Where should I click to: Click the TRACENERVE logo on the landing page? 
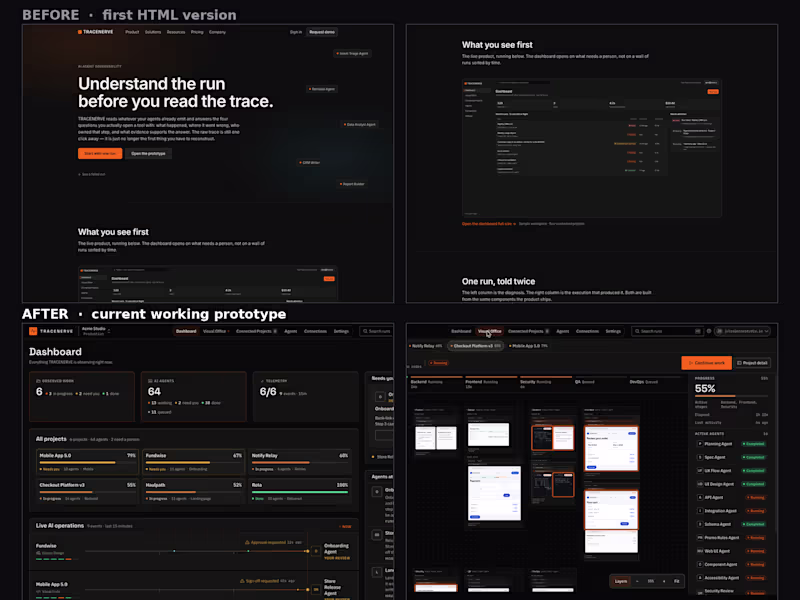(95, 32)
